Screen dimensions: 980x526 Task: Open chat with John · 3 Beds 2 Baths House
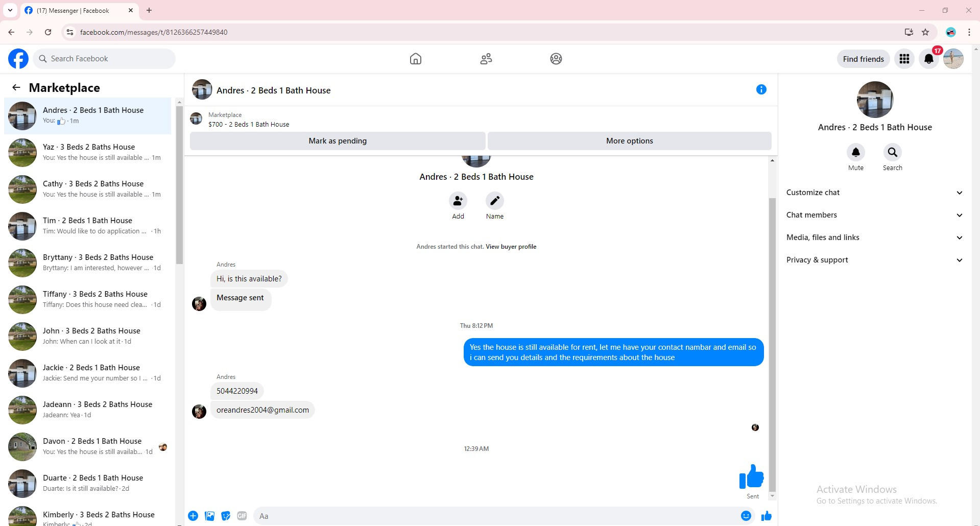88,337
